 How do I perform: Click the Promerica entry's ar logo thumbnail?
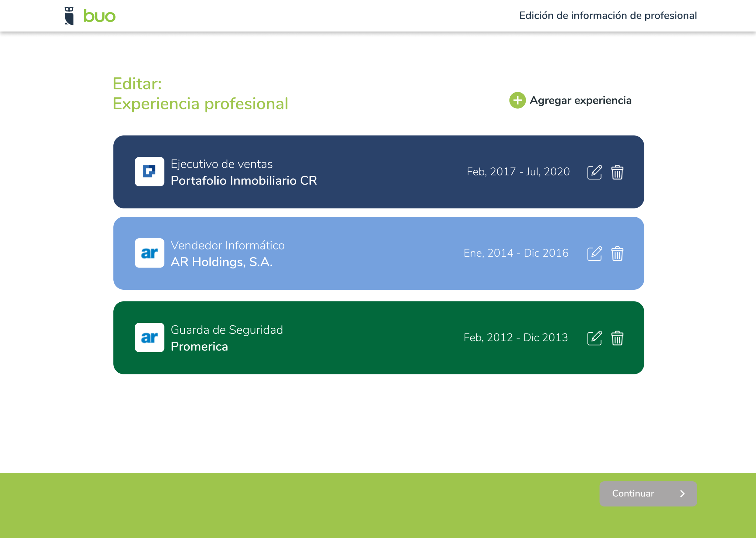pyautogui.click(x=149, y=338)
